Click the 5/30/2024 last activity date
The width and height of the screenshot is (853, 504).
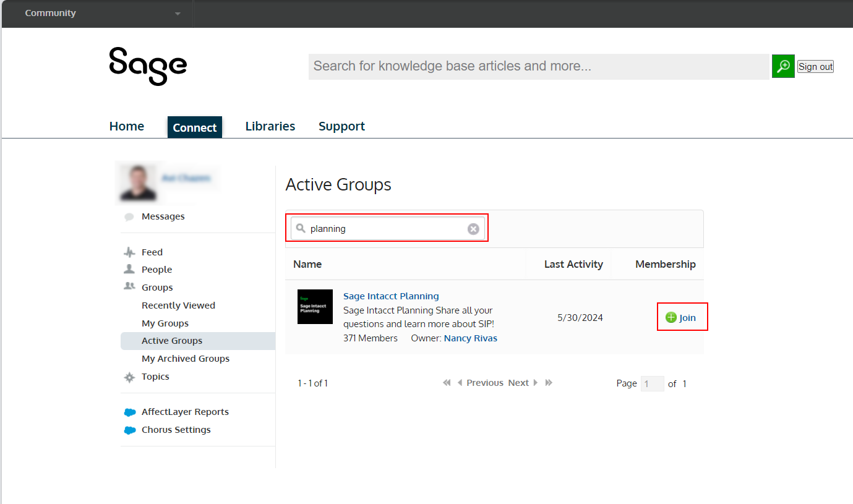click(580, 318)
